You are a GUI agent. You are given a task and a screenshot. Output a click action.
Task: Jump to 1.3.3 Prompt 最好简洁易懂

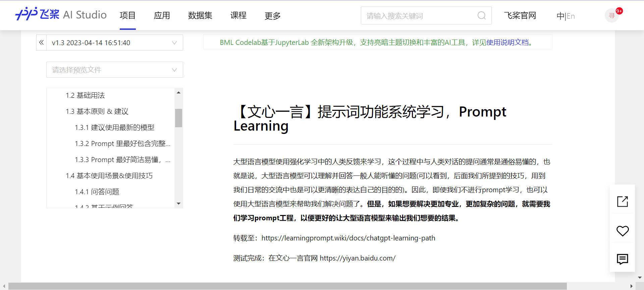122,160
